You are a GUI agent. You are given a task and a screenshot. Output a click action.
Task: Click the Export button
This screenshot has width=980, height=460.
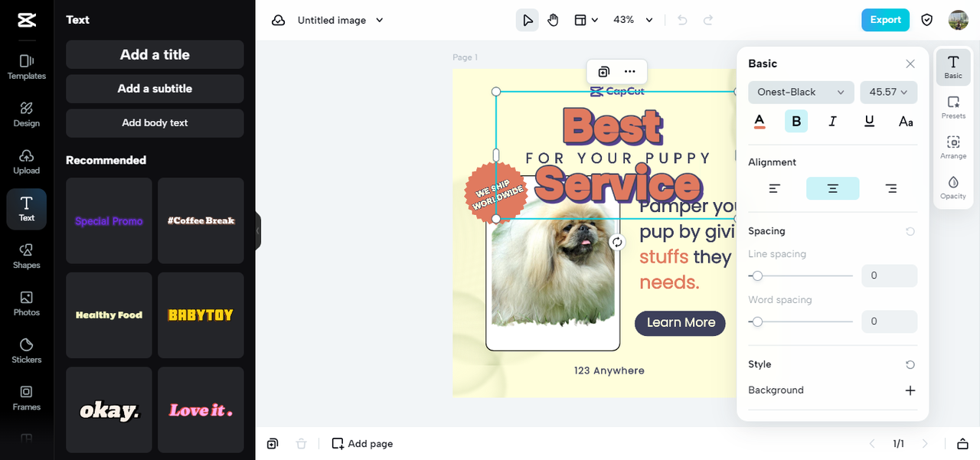885,20
